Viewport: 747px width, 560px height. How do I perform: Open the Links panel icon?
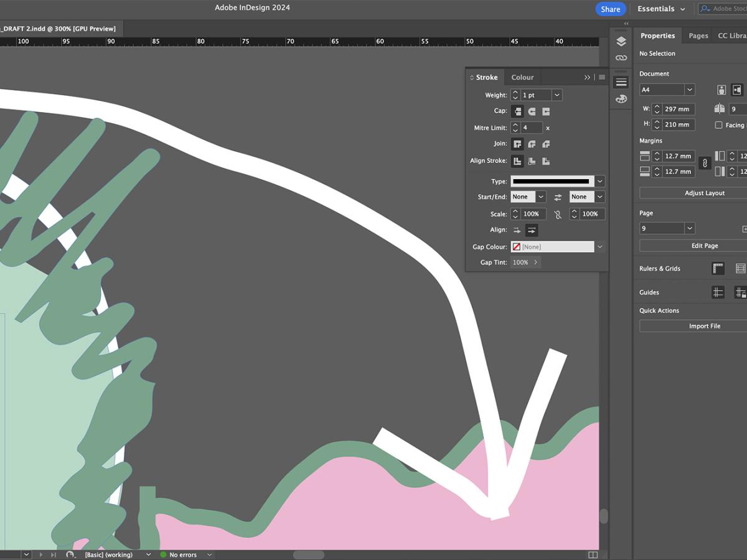pos(621,58)
